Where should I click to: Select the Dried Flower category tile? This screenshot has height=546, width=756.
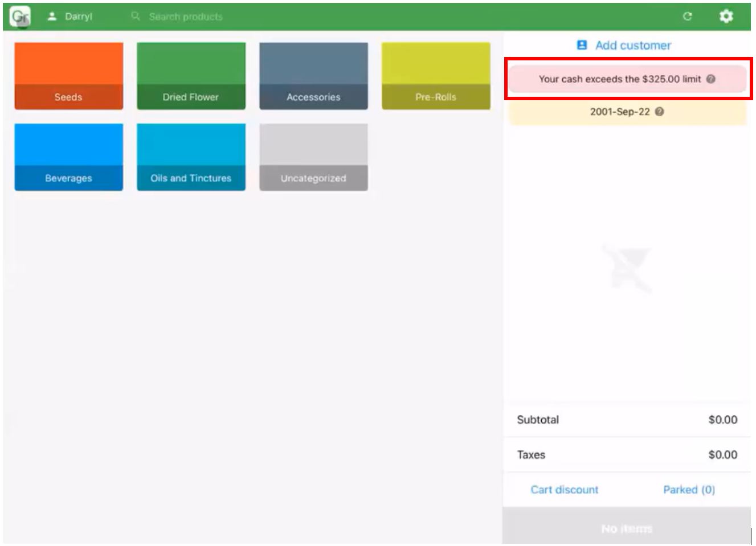191,76
